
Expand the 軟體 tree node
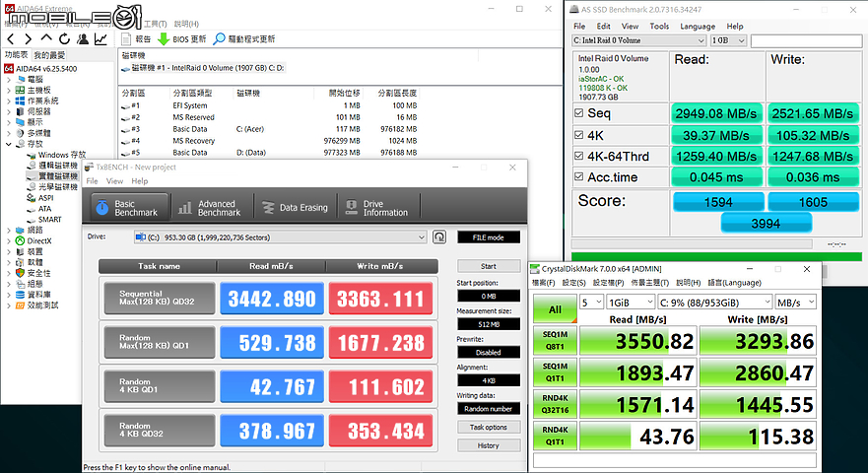(8, 262)
